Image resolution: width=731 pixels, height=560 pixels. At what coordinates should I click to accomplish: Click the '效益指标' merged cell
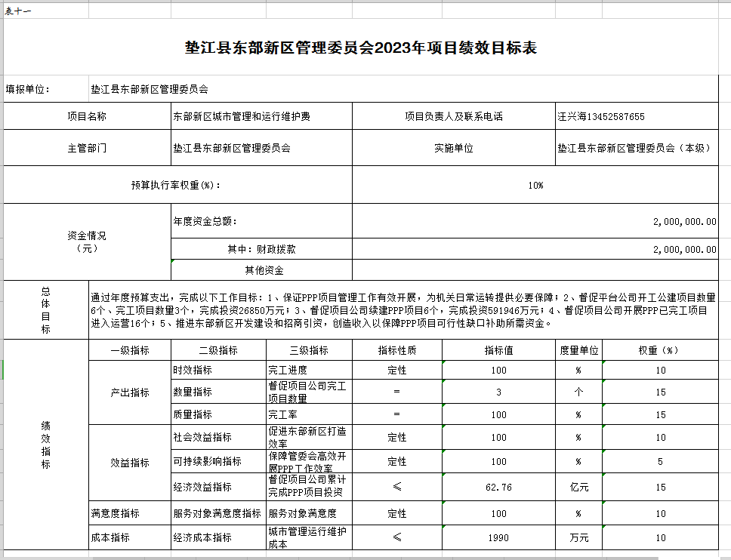(x=130, y=463)
